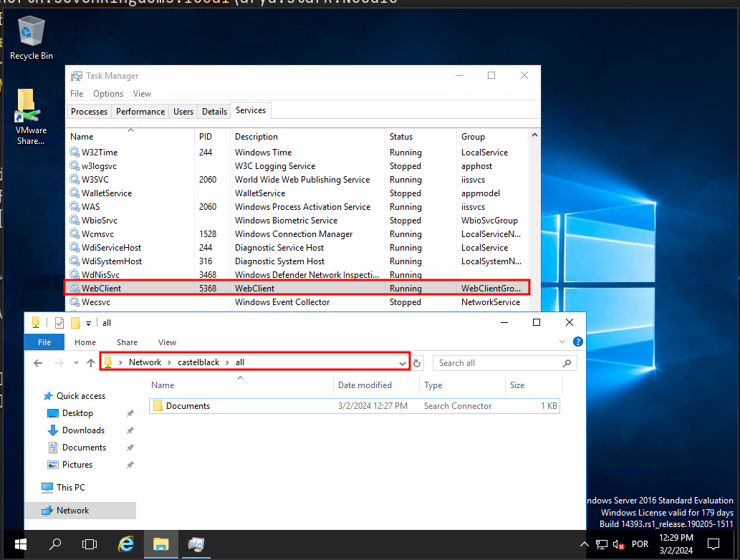
Task: Select This PC in navigation pane
Action: (x=71, y=488)
